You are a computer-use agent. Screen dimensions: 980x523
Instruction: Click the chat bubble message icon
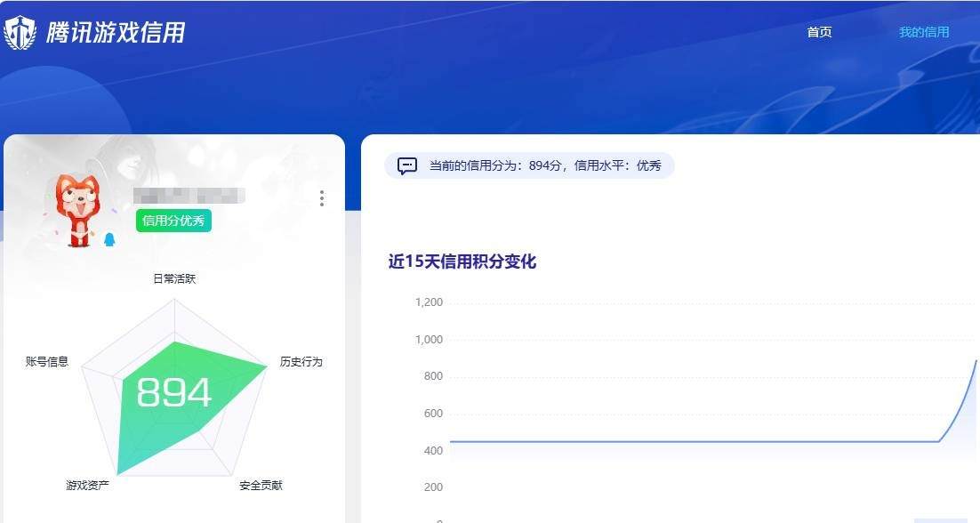point(407,165)
